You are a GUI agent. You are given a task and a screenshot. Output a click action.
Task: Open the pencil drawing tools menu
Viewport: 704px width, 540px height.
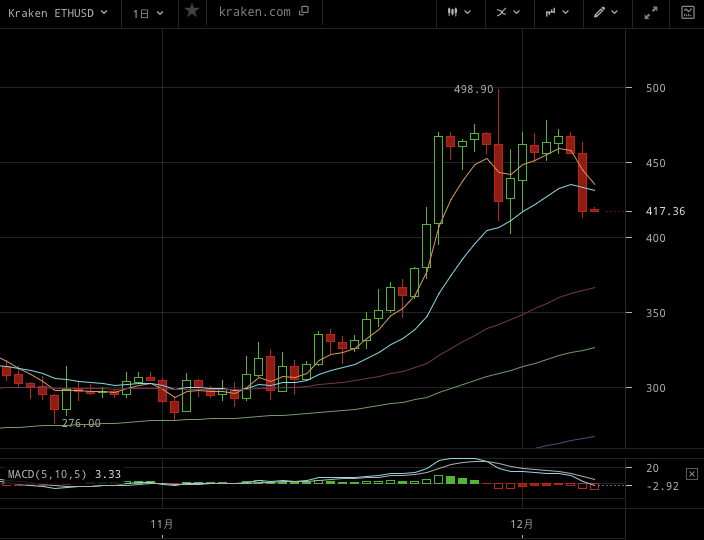606,13
